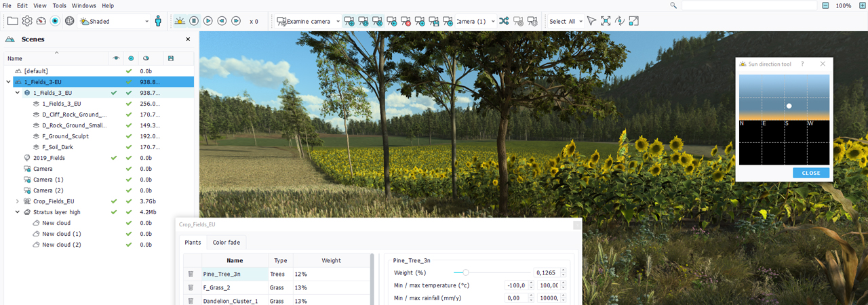
Task: Click the zoom-to-fit selection icon
Action: tap(606, 21)
